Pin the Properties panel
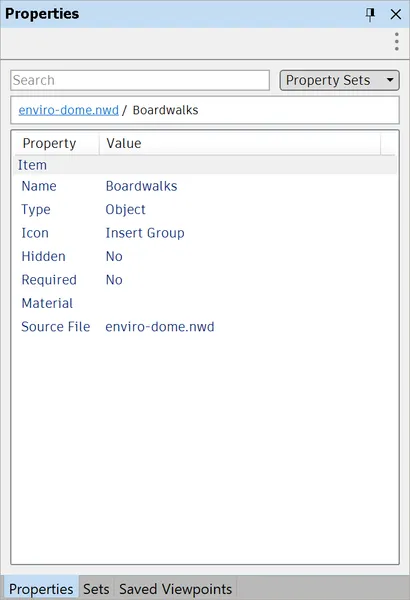 click(x=370, y=14)
